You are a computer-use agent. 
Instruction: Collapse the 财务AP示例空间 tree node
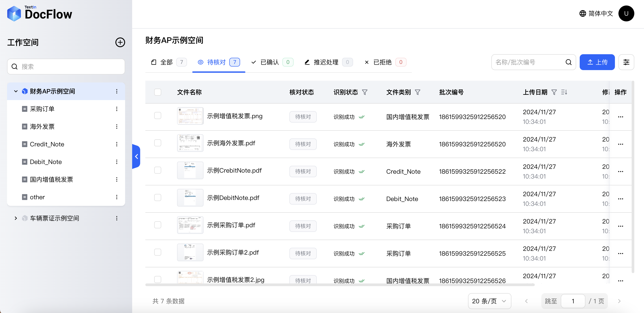(x=16, y=91)
